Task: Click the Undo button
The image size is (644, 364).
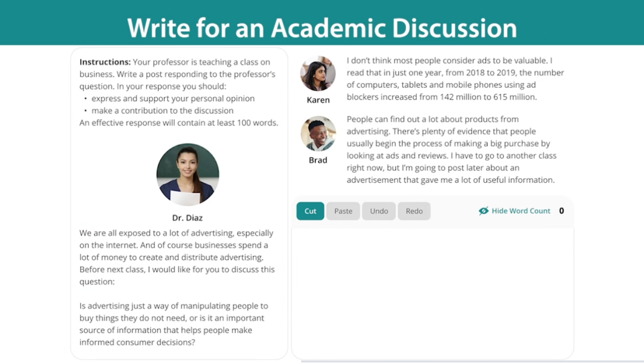Action: (x=379, y=211)
